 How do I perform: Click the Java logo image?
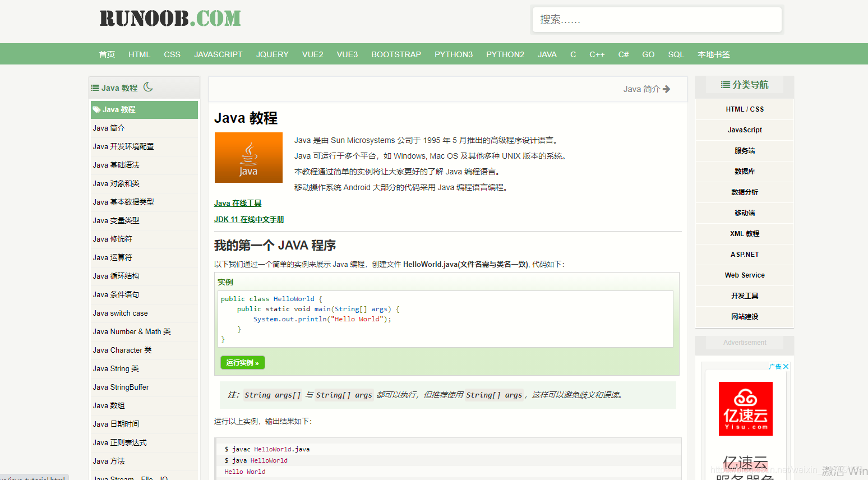pyautogui.click(x=248, y=158)
